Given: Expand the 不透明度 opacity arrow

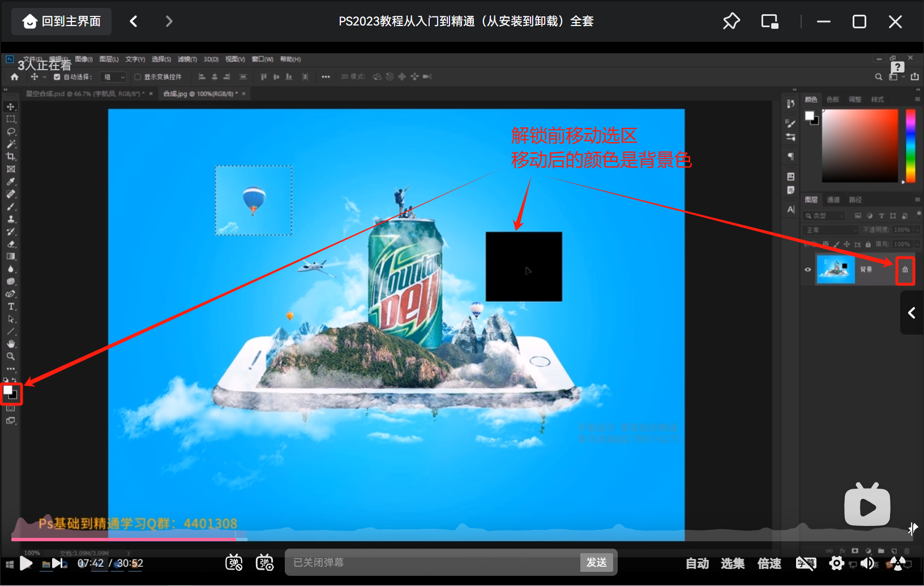Looking at the screenshot, I should pos(917,230).
